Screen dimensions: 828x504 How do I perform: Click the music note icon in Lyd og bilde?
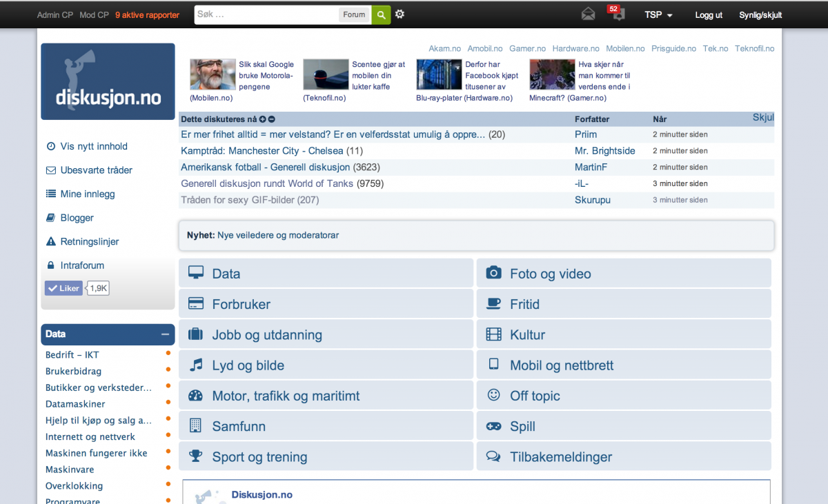pyautogui.click(x=196, y=365)
